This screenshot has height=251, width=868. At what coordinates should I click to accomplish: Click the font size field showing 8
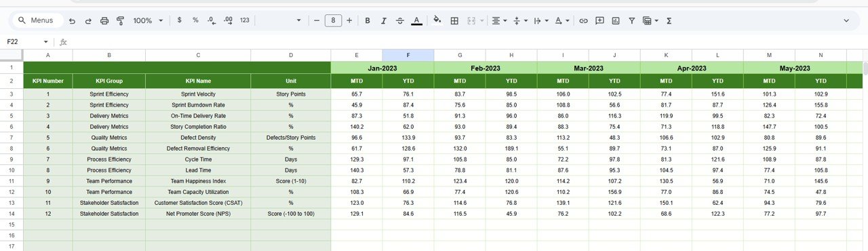point(333,20)
